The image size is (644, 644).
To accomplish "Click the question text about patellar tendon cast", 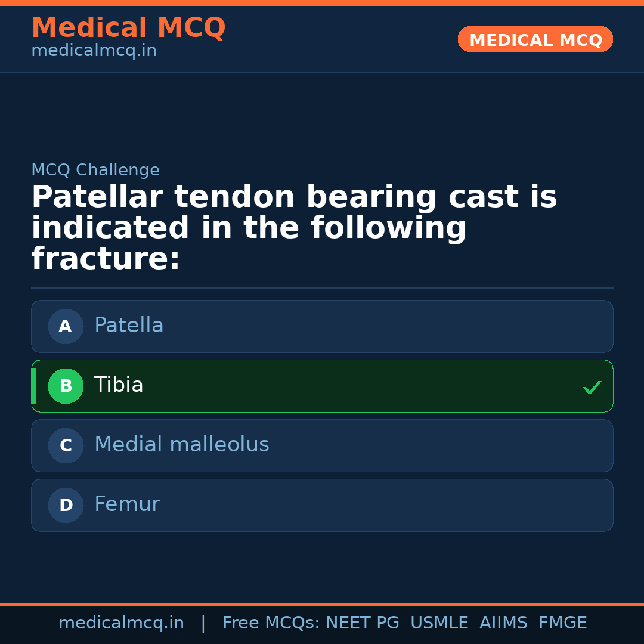I will pos(294,227).
